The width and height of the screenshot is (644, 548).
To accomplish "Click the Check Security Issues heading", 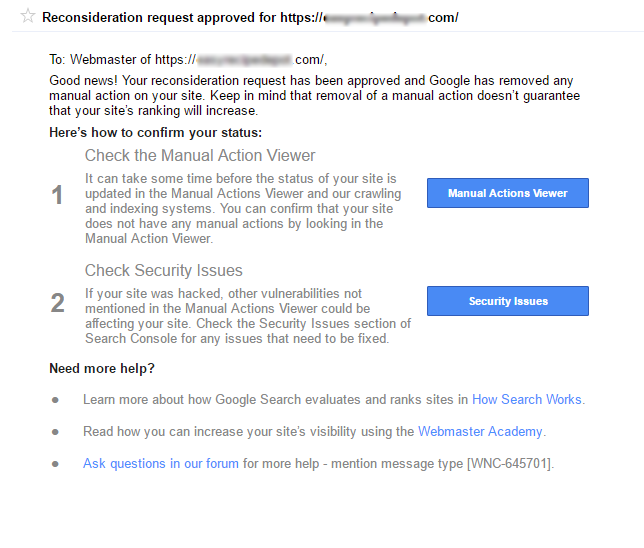I will click(x=163, y=271).
